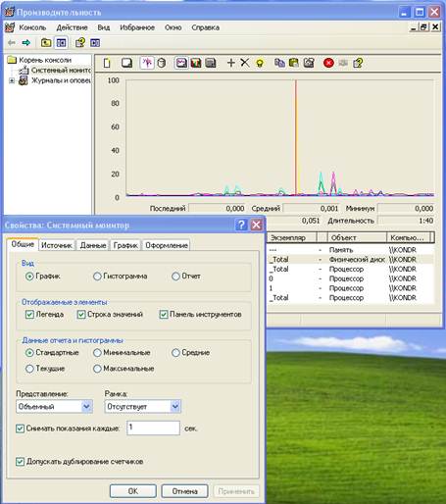Click the console icon left of Консоль menu
The image size is (446, 504).
tap(10, 27)
